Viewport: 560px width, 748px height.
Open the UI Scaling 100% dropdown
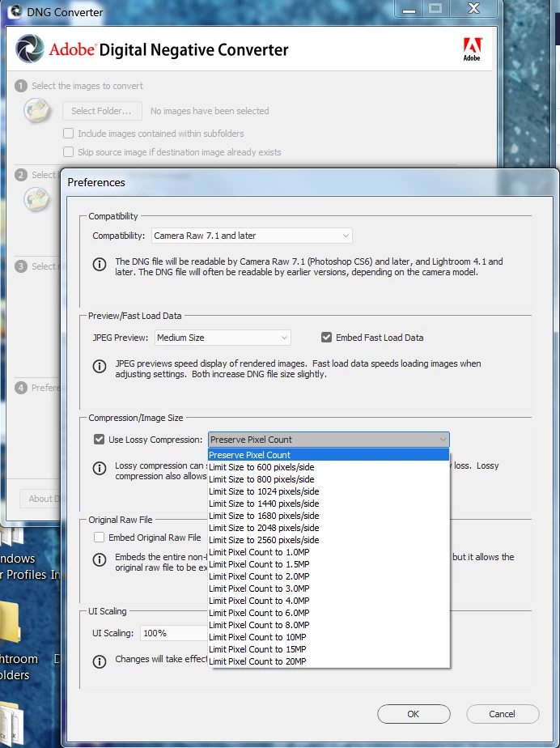click(x=174, y=633)
